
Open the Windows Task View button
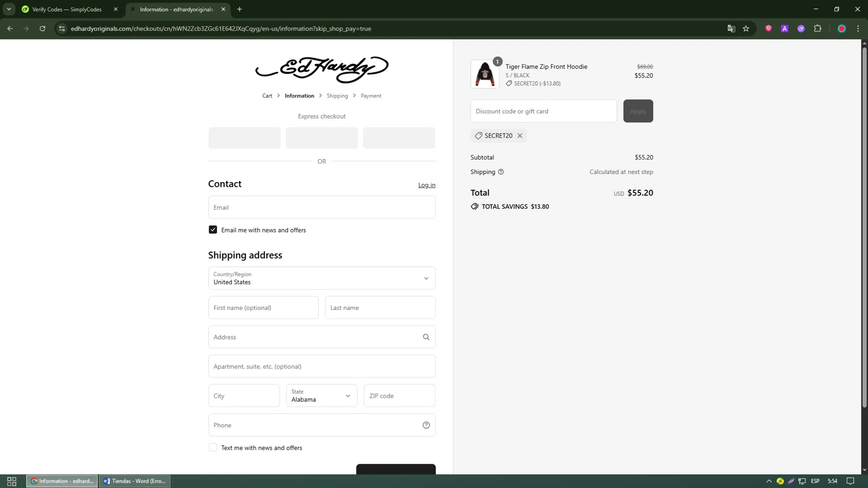tap(12, 481)
